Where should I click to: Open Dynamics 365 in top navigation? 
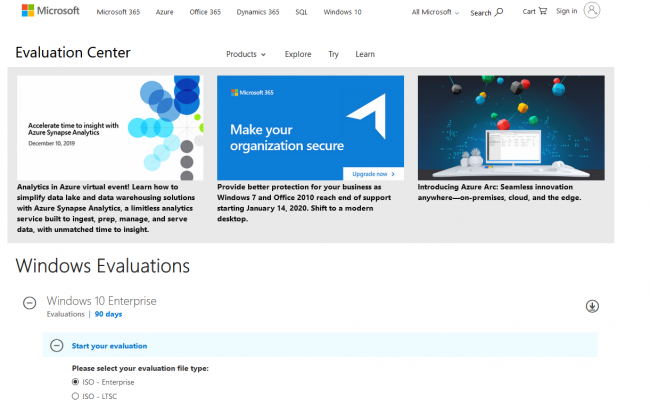tap(258, 12)
